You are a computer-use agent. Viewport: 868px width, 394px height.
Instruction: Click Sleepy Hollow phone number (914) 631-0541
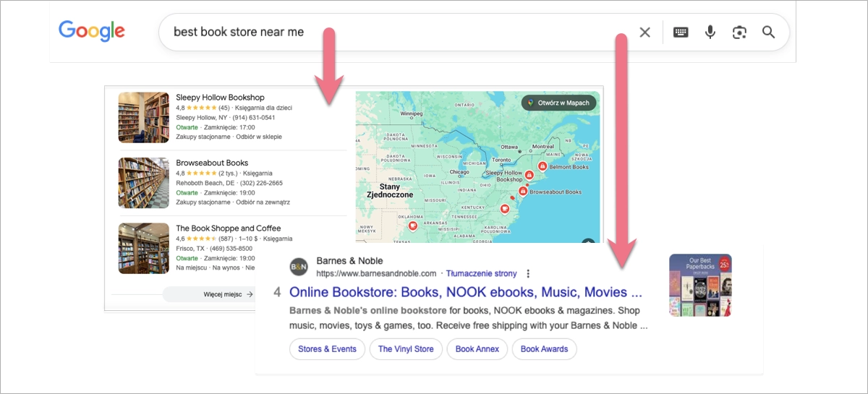coord(252,117)
